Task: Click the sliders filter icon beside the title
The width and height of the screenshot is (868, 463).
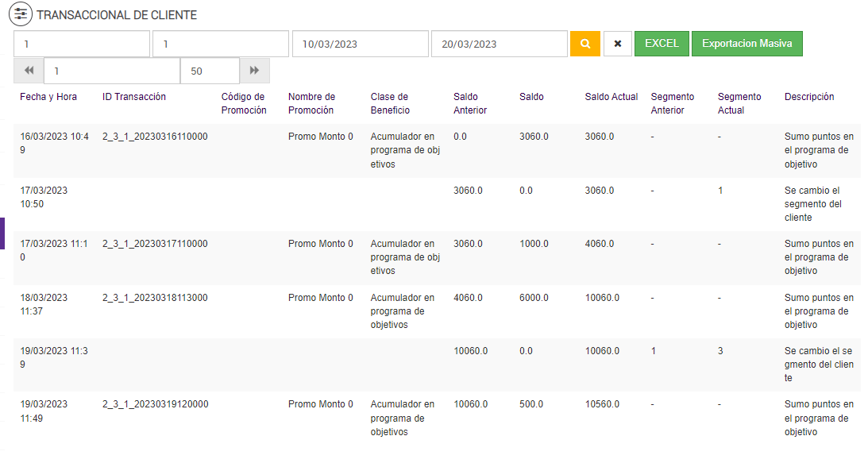Action: pyautogui.click(x=21, y=14)
